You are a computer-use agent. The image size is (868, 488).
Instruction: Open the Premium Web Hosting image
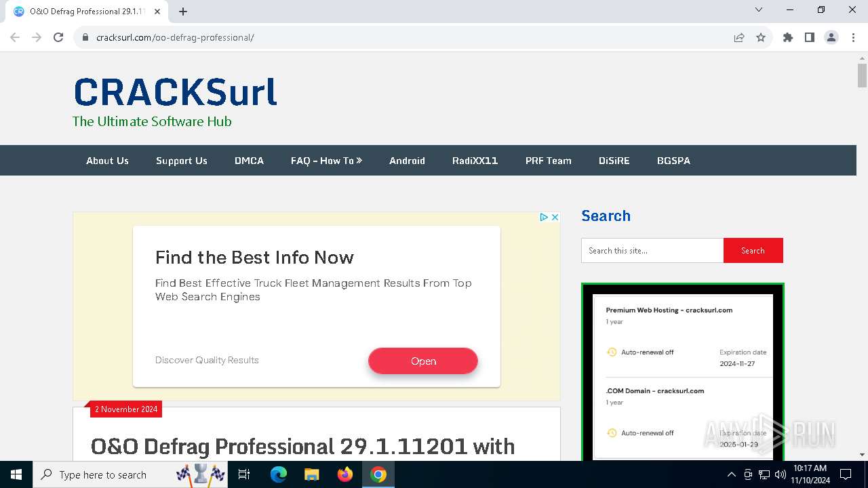coord(682,373)
